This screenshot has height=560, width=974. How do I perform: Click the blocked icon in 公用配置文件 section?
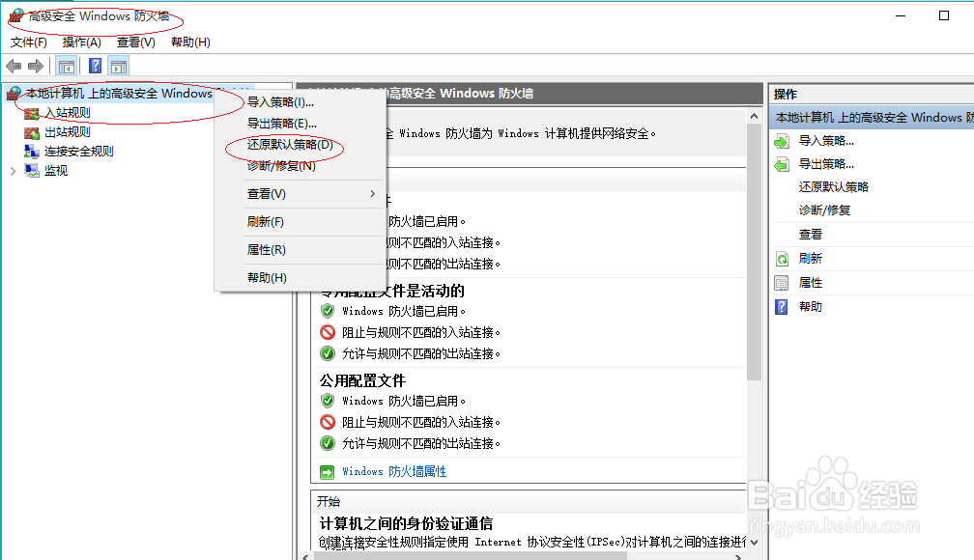pos(328,422)
